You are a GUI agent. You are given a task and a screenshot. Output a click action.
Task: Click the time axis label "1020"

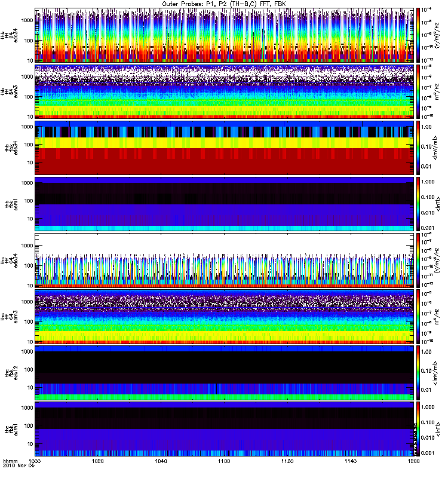coord(98,461)
